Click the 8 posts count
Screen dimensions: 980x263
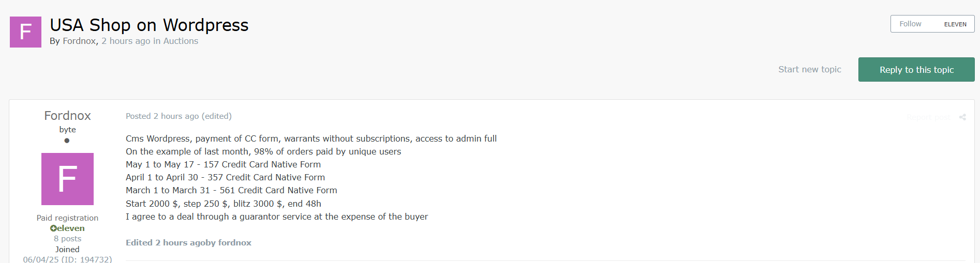click(x=67, y=239)
